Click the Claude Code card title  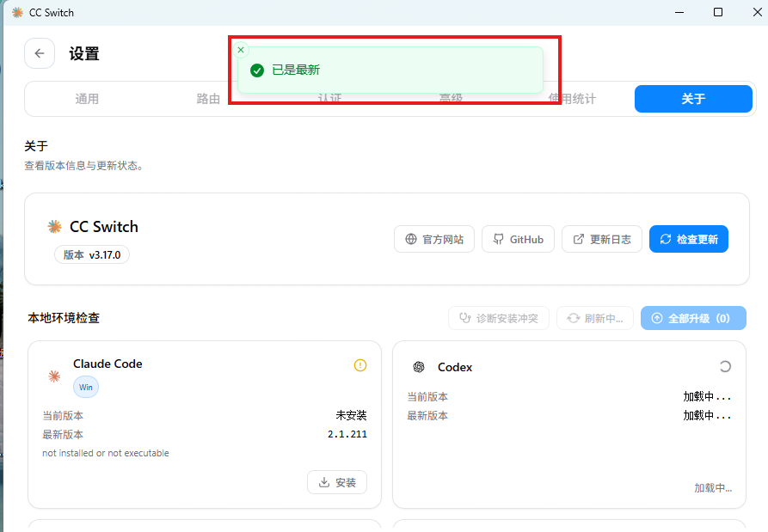pyautogui.click(x=108, y=364)
